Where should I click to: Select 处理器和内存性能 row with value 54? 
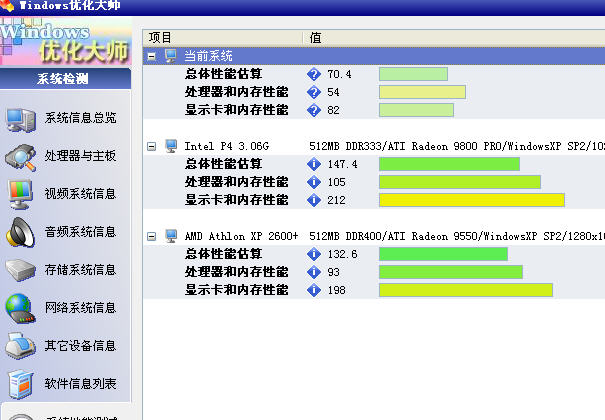click(x=374, y=92)
